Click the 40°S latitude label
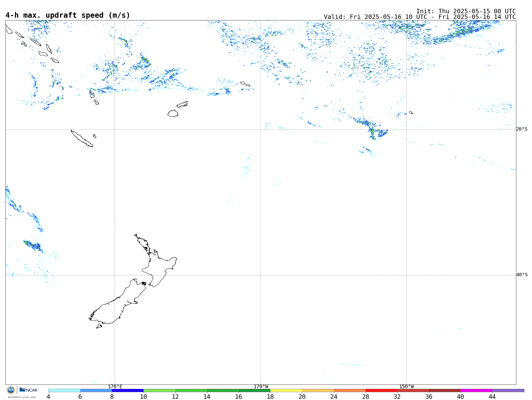 click(522, 275)
